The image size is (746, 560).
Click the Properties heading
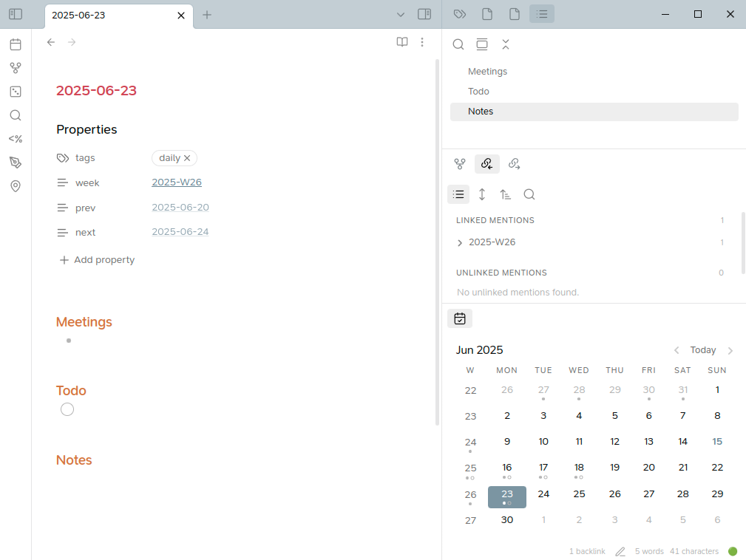[87, 130]
